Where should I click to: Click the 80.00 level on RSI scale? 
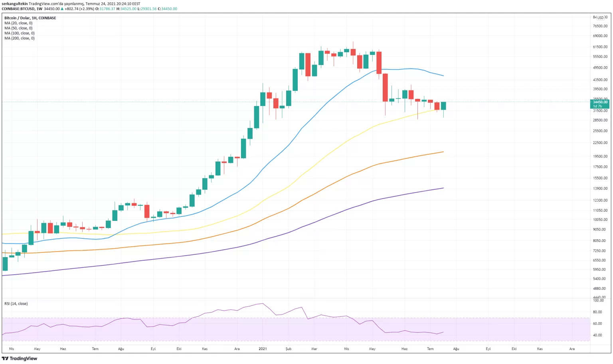tap(597, 312)
